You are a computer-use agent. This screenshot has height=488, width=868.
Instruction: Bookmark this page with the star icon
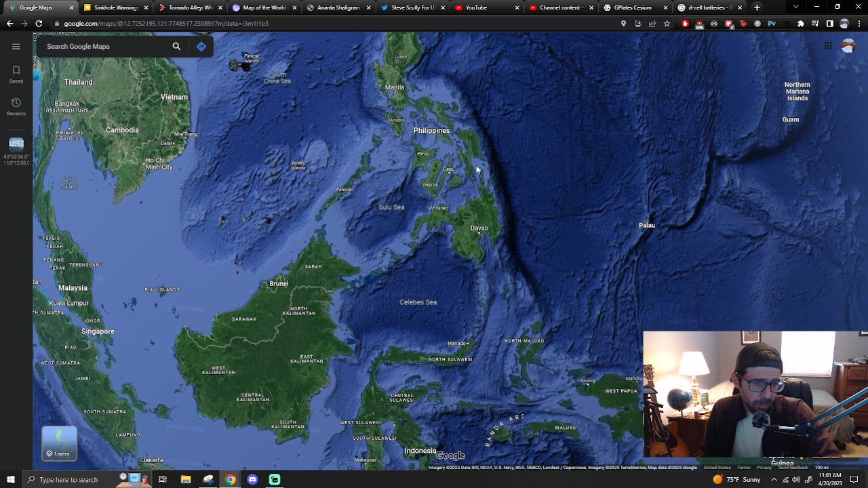(667, 24)
